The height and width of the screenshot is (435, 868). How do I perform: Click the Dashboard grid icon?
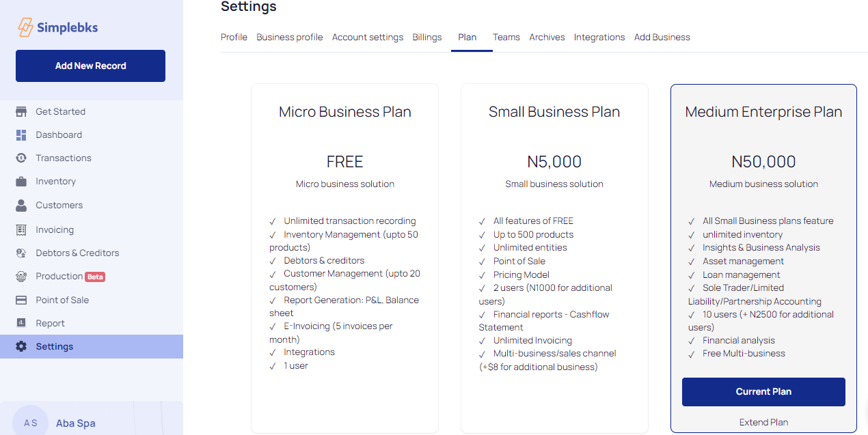[21, 135]
